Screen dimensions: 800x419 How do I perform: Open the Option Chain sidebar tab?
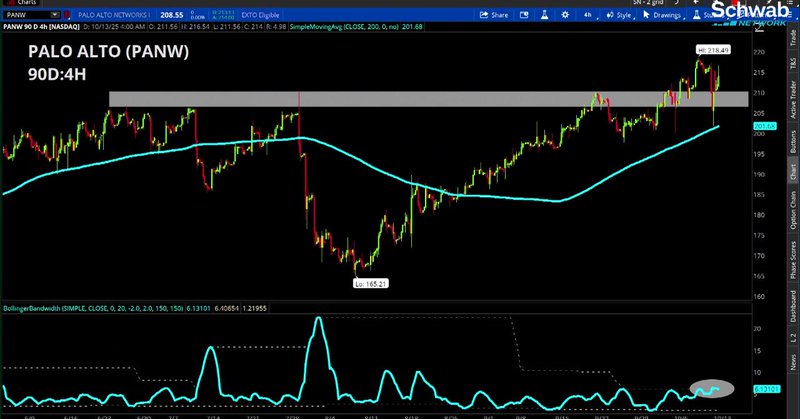(x=793, y=210)
